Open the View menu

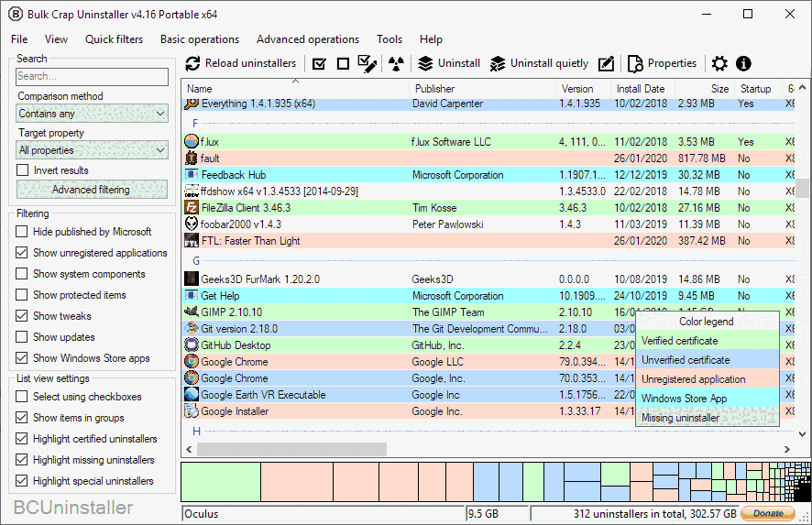56,39
